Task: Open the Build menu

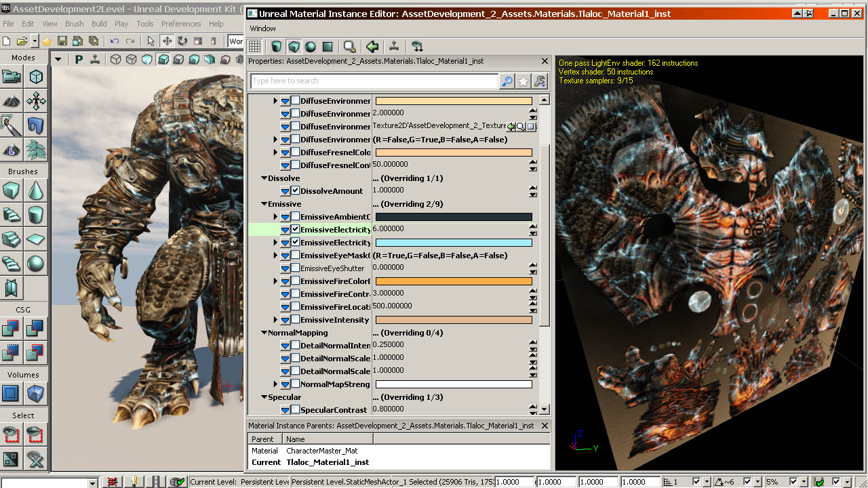Action: [x=100, y=24]
